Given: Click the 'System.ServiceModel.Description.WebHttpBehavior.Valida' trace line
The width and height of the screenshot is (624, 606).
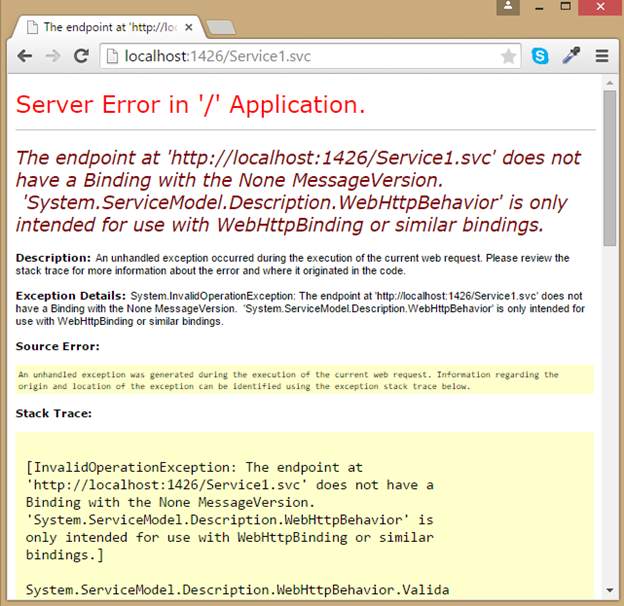Looking at the screenshot, I should point(238,590).
